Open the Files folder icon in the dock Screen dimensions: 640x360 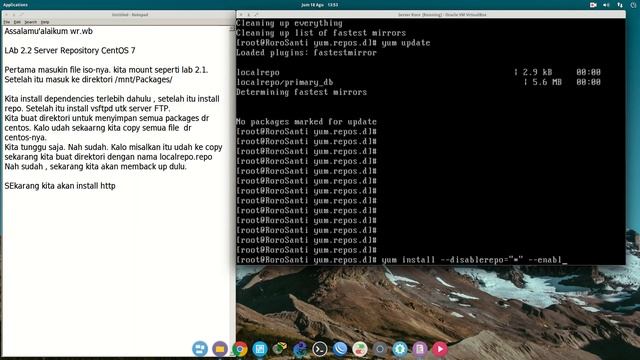pos(220,349)
